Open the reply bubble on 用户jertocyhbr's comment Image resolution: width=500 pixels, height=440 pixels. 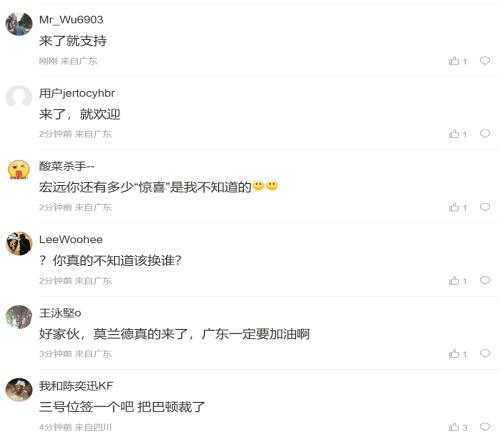tap(485, 134)
